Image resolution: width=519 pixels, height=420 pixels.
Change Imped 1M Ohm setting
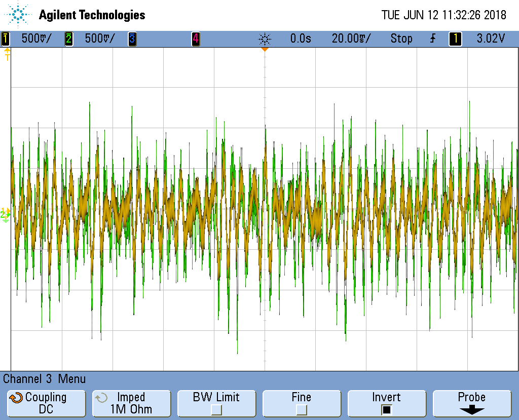131,403
